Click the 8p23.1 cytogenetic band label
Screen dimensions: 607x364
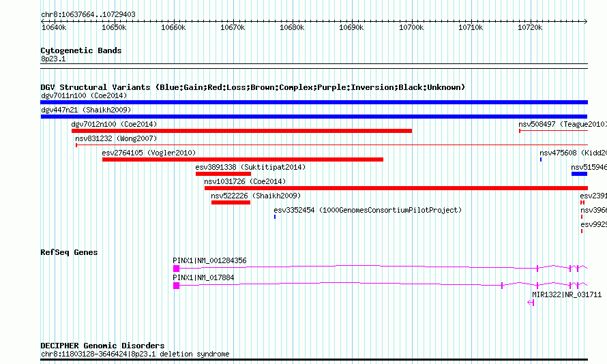[x=53, y=59]
